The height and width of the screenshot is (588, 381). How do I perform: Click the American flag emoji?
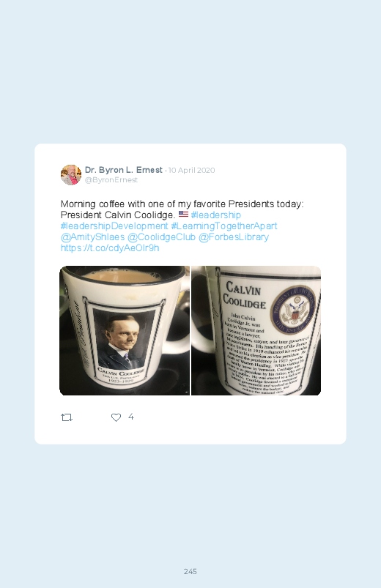click(183, 214)
